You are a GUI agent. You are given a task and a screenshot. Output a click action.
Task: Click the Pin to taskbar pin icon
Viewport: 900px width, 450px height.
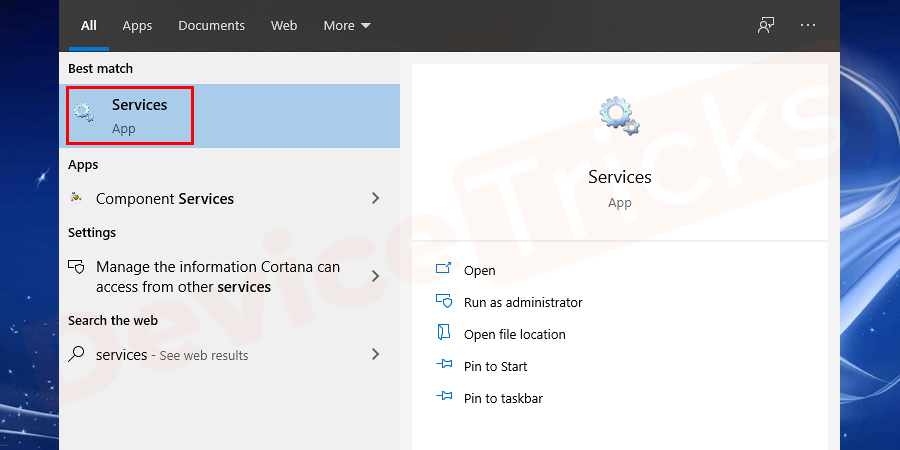[x=444, y=396]
